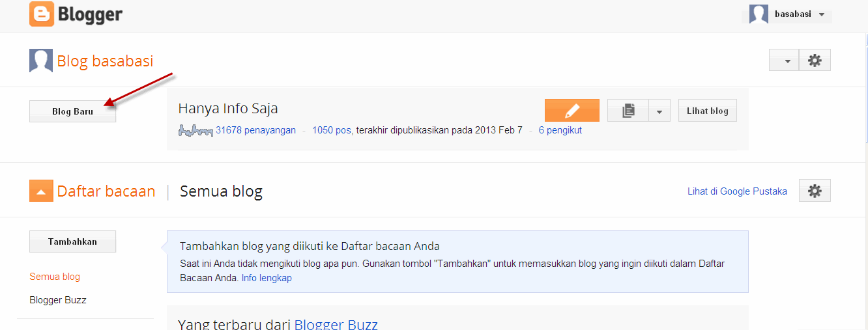Open the 1050 pos link
868x330 pixels.
point(332,130)
